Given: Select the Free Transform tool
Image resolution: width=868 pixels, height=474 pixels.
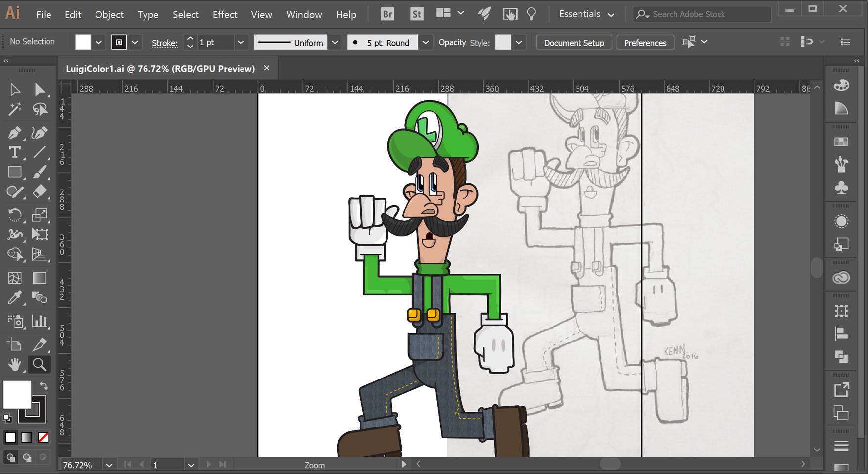Looking at the screenshot, I should click(40, 235).
